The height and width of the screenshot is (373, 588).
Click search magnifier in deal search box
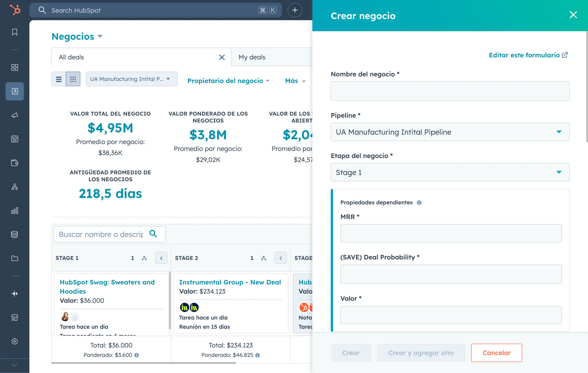click(153, 234)
